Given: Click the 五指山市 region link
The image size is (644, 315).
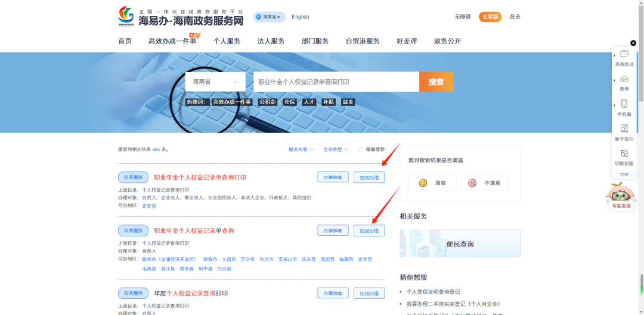Looking at the screenshot, I should click(287, 259).
